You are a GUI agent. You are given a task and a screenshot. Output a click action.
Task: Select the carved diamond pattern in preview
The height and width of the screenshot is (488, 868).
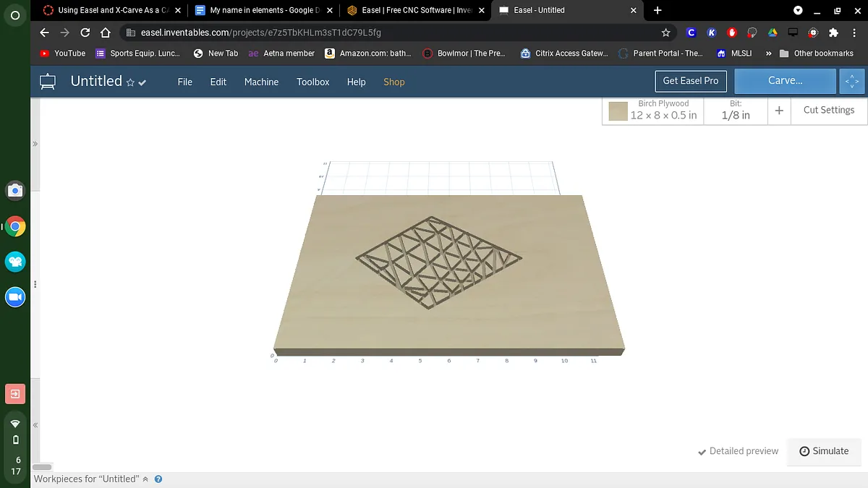438,262
